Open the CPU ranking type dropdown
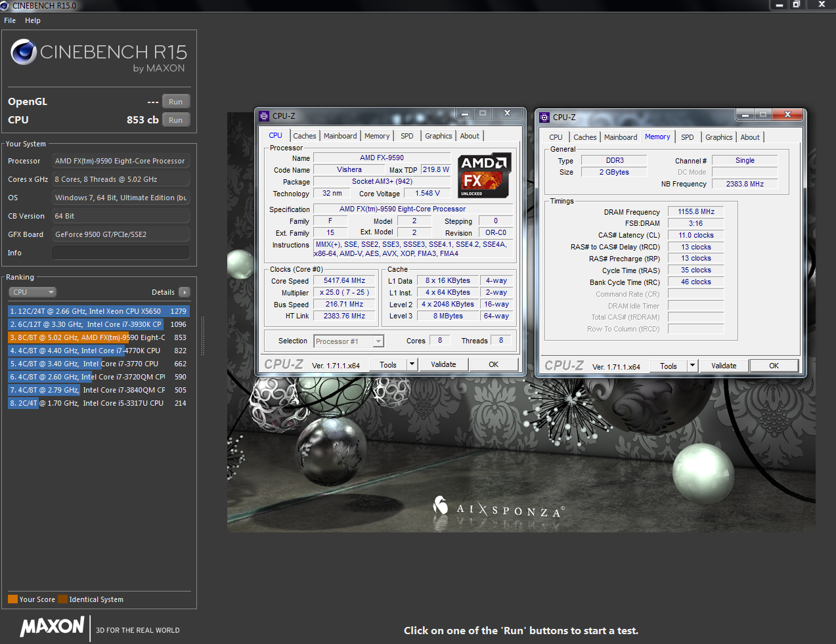Screen dimensions: 836x644 click(x=32, y=292)
